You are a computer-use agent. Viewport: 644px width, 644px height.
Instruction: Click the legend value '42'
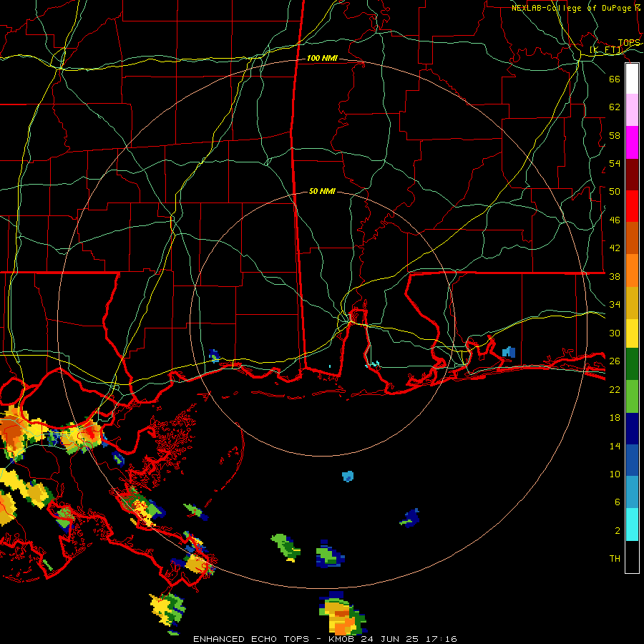click(615, 248)
